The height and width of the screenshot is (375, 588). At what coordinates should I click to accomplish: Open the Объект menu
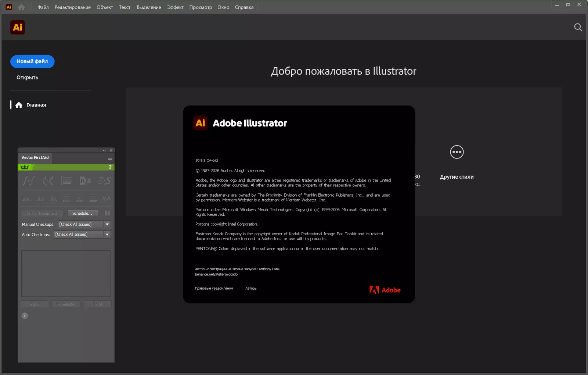(105, 7)
